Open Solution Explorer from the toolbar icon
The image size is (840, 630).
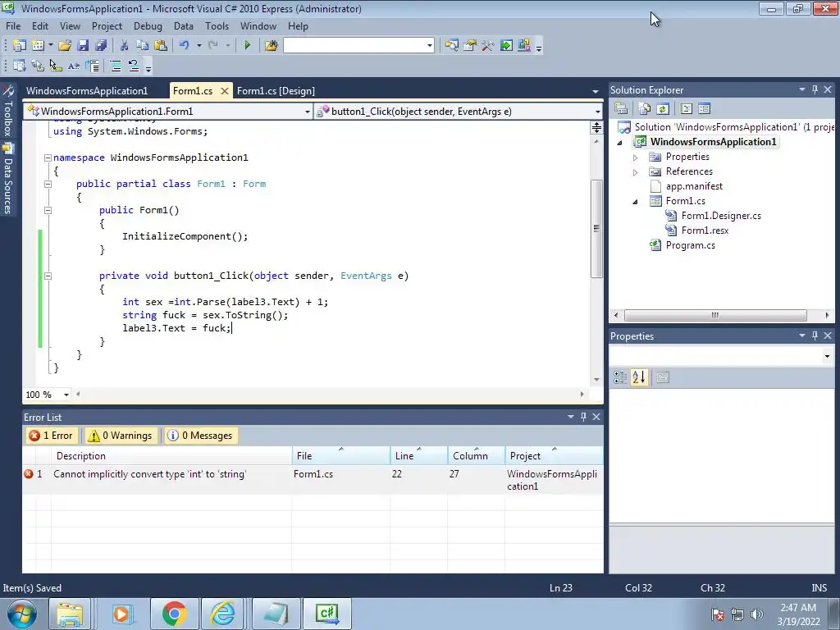[452, 46]
